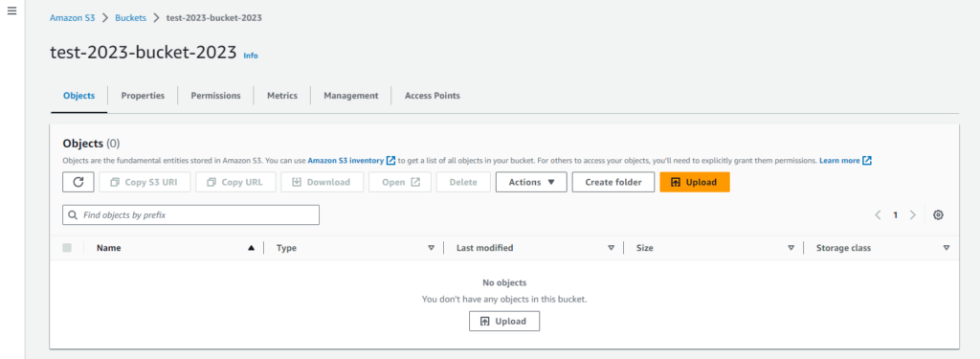The image size is (980, 359).
Task: Sort by the Type column arrow
Action: (431, 248)
